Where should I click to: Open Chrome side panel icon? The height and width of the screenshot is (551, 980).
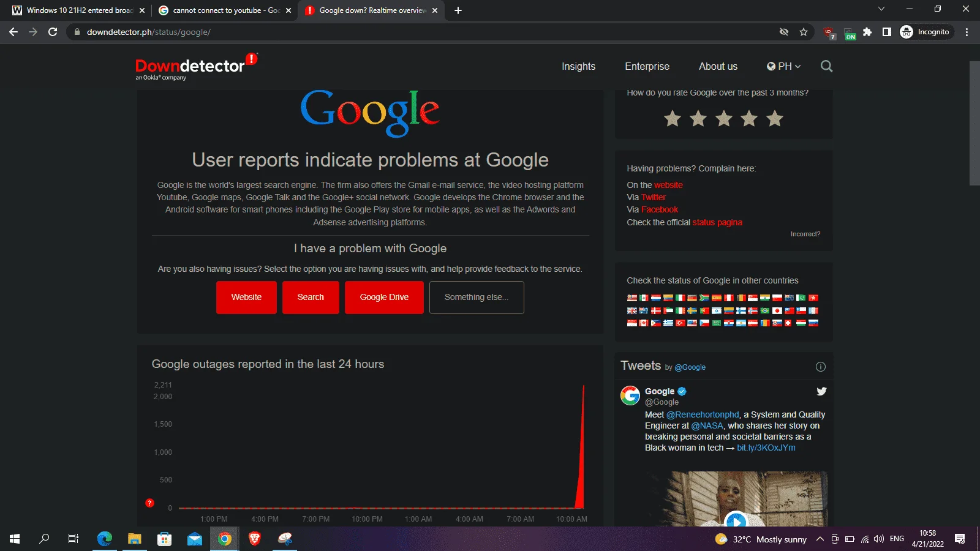coord(886,32)
